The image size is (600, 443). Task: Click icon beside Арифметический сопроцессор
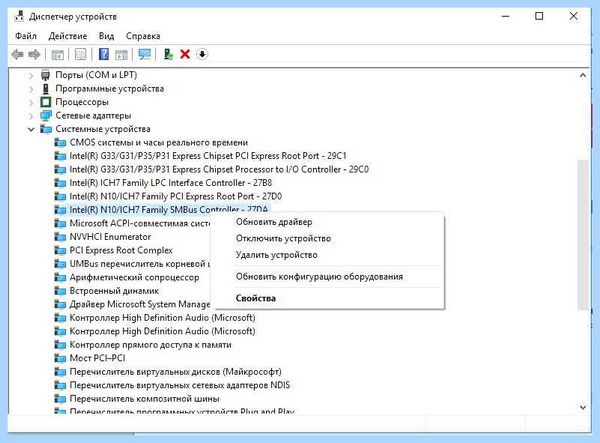(60, 278)
